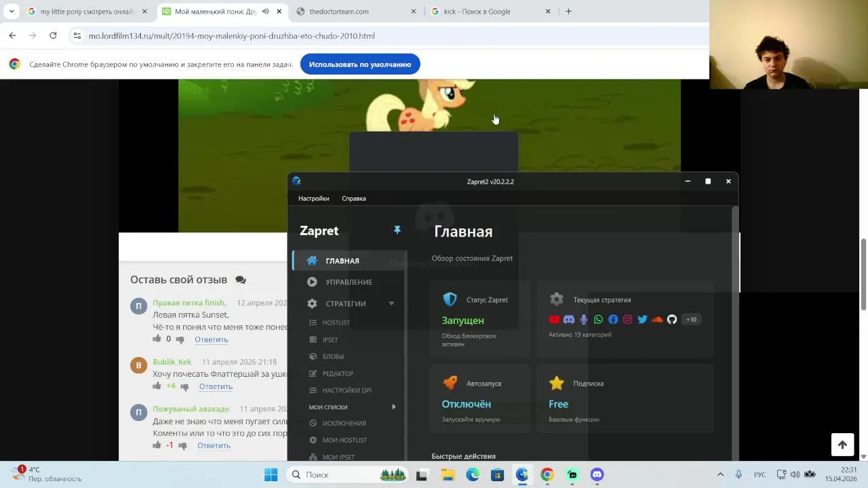This screenshot has height=488, width=868.
Task: Dislike the Пожуваный авакадо comment
Action: point(183,446)
